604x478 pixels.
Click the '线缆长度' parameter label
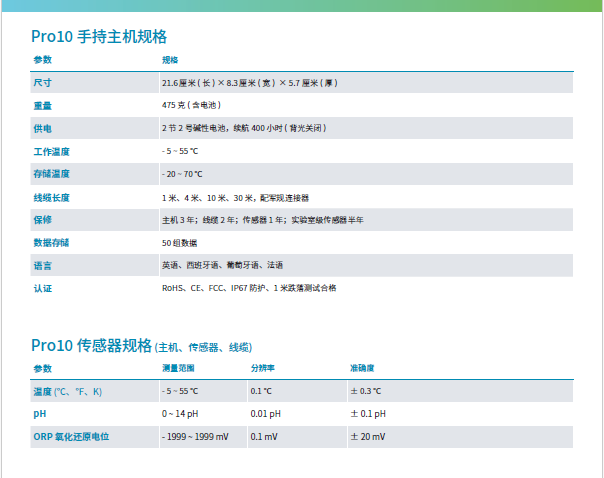(51, 198)
